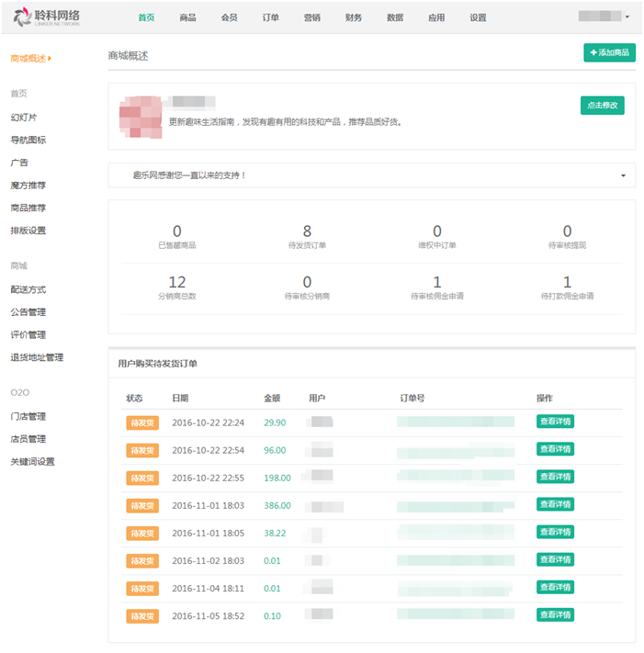Select 幻灯片 in the sidebar
The image size is (644, 653).
(24, 118)
